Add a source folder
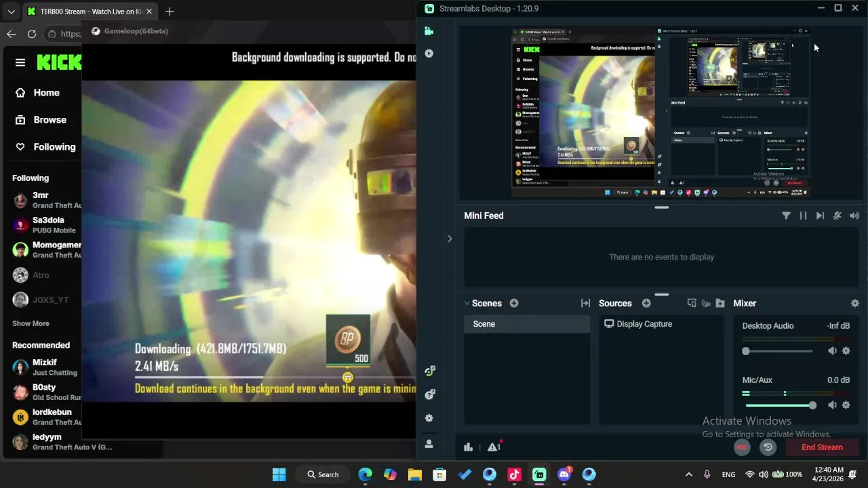 coord(720,303)
